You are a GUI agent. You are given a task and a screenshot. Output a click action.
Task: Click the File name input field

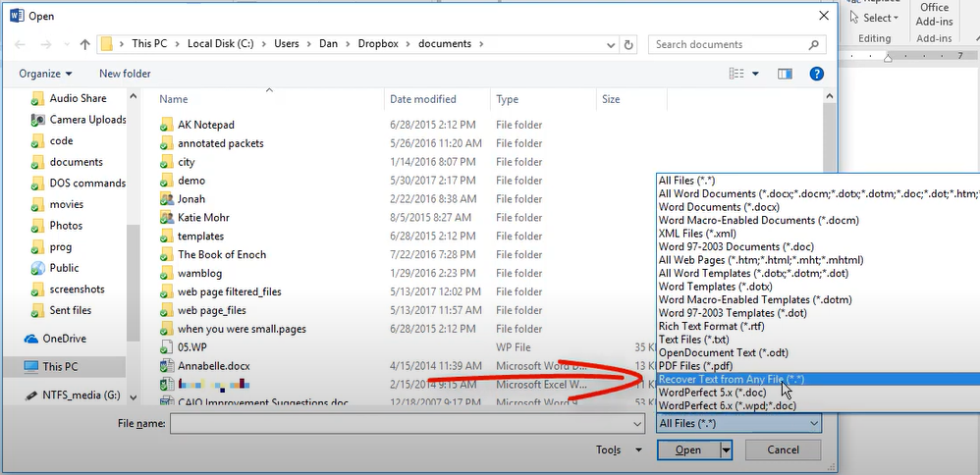point(401,424)
